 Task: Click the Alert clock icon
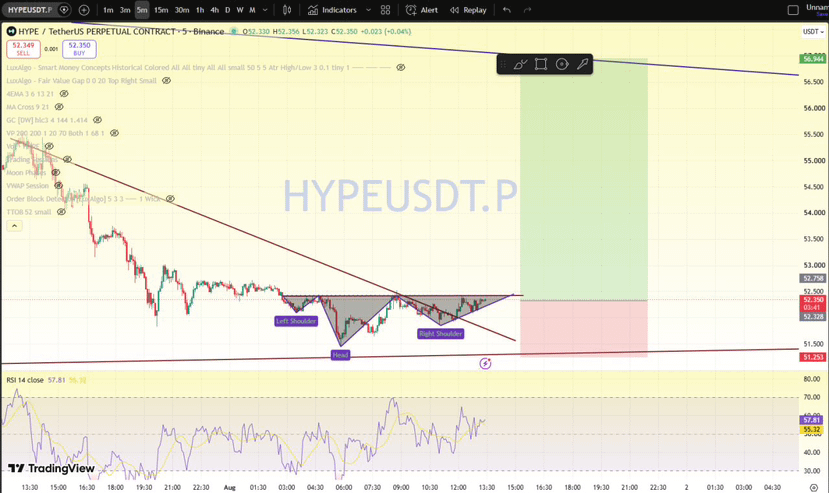click(x=411, y=10)
